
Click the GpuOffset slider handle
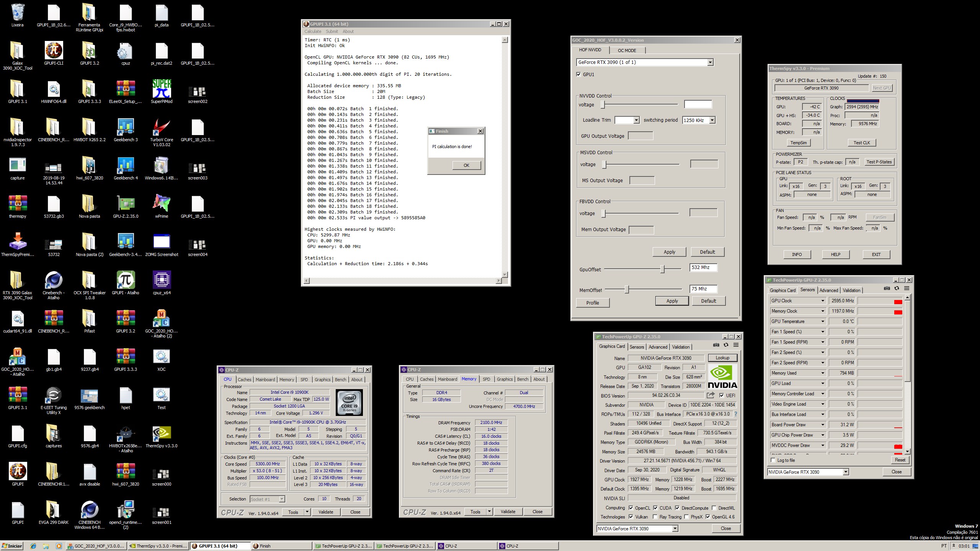[662, 269]
